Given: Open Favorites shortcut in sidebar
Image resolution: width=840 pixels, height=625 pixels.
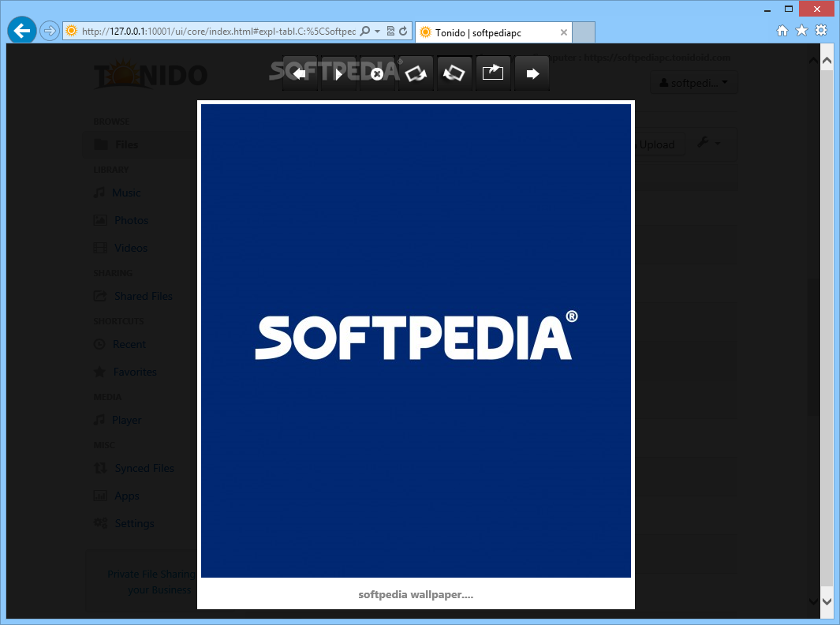Looking at the screenshot, I should [x=125, y=372].
